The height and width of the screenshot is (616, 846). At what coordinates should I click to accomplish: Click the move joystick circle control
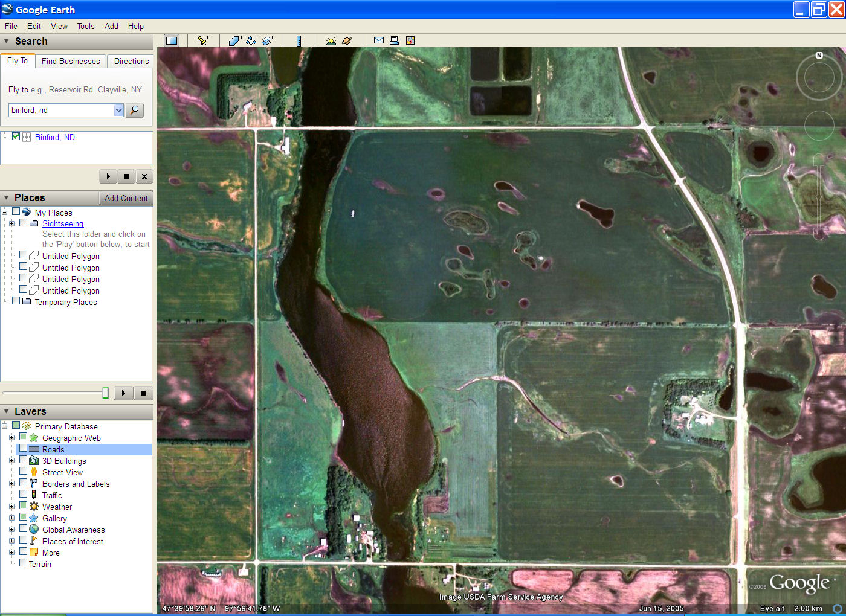(x=819, y=126)
